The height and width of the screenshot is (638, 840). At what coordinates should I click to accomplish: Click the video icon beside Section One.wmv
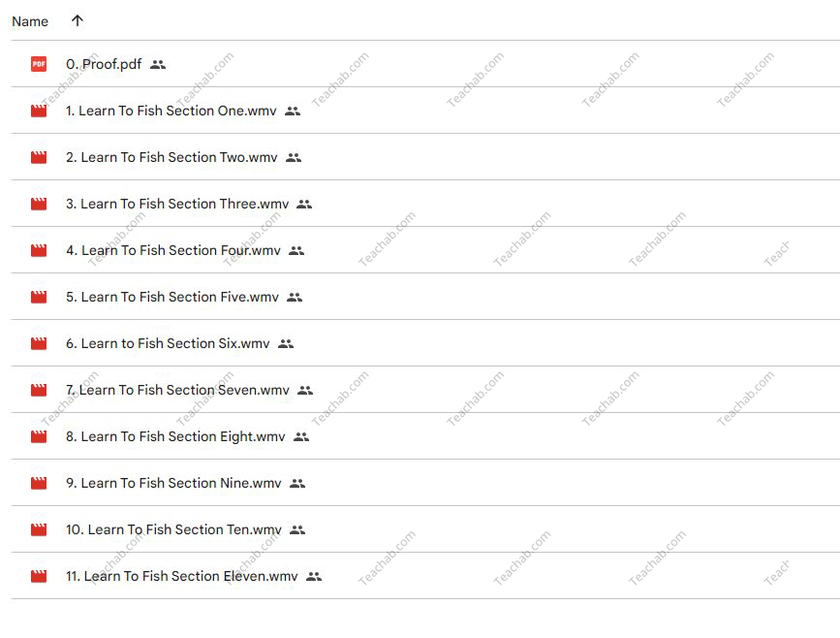tap(39, 111)
